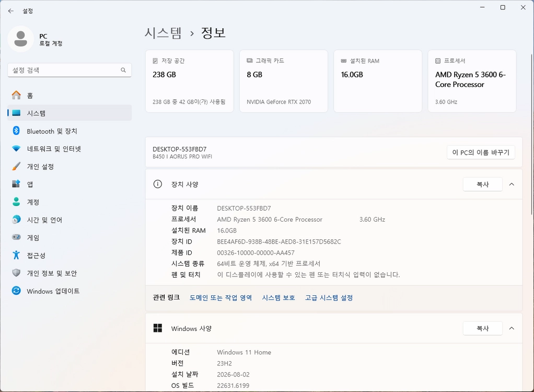The image size is (534, 392).
Task: Click the Time and language globe icon
Action: click(x=16, y=220)
